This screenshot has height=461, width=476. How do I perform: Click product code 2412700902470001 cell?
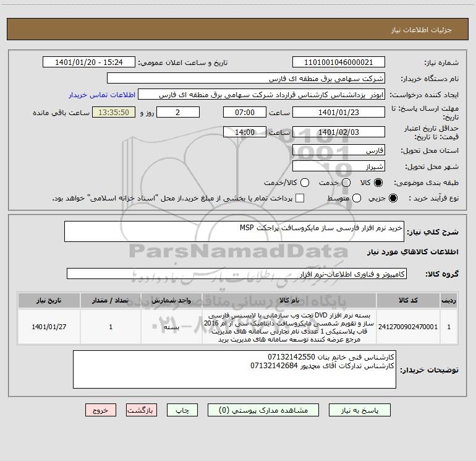408,327
